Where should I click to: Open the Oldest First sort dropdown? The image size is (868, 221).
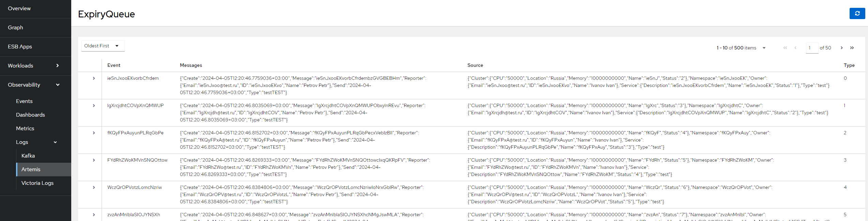tap(103, 46)
